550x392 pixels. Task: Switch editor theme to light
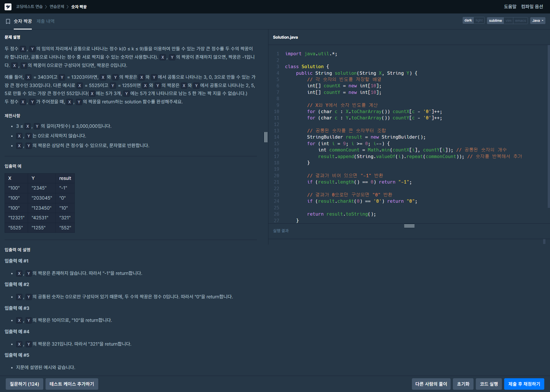pyautogui.click(x=479, y=21)
